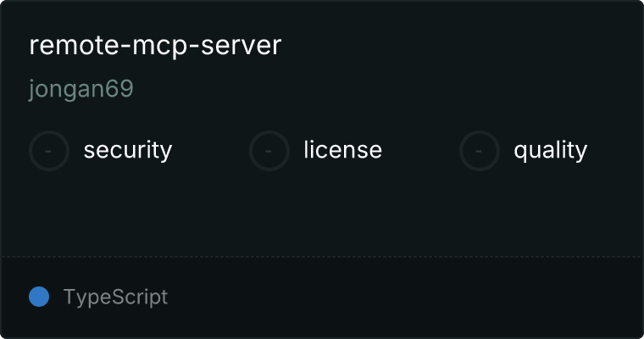Click the dash inside the quality badge

(479, 151)
